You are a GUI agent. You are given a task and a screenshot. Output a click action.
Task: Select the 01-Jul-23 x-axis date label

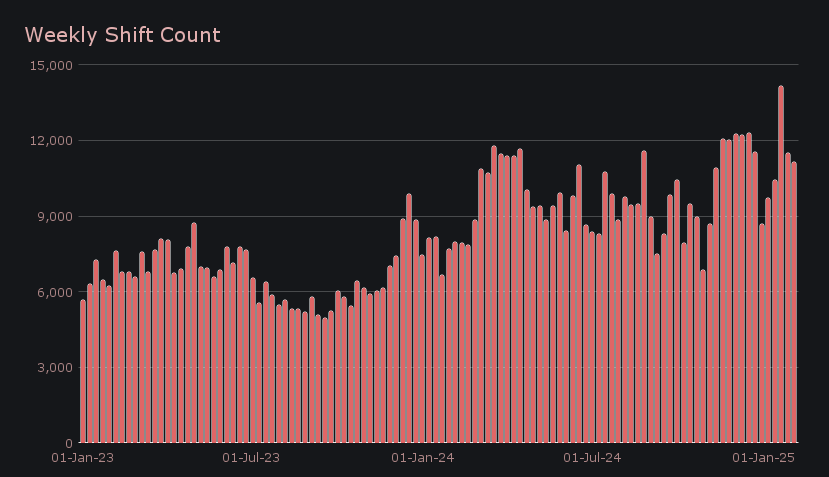point(251,458)
